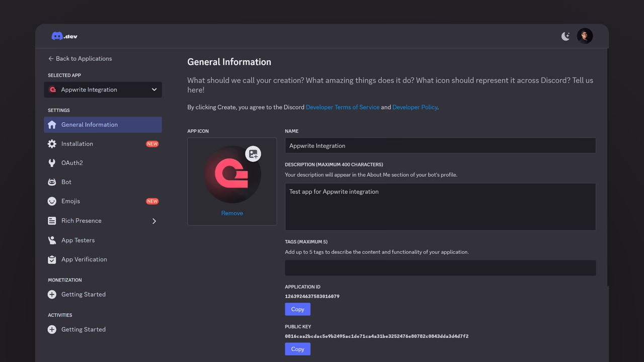644x362 pixels.
Task: Select General Information in sidebar
Action: [103, 125]
